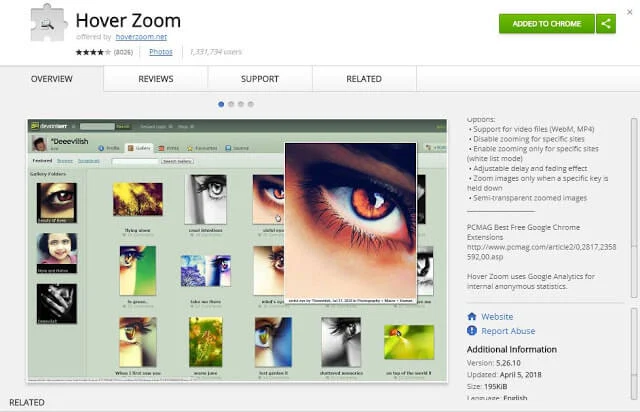
Task: Close the extension details overlay
Action: tap(629, 12)
